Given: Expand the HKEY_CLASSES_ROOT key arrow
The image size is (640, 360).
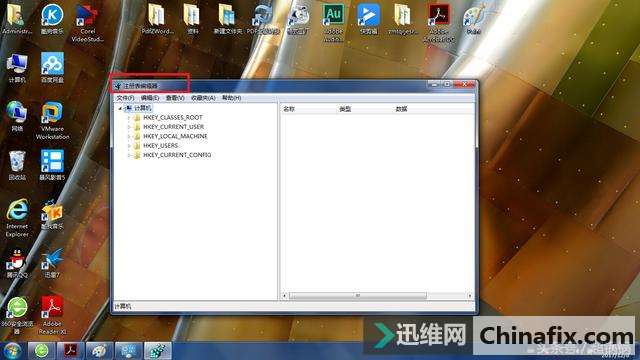Looking at the screenshot, I should pyautogui.click(x=129, y=118).
